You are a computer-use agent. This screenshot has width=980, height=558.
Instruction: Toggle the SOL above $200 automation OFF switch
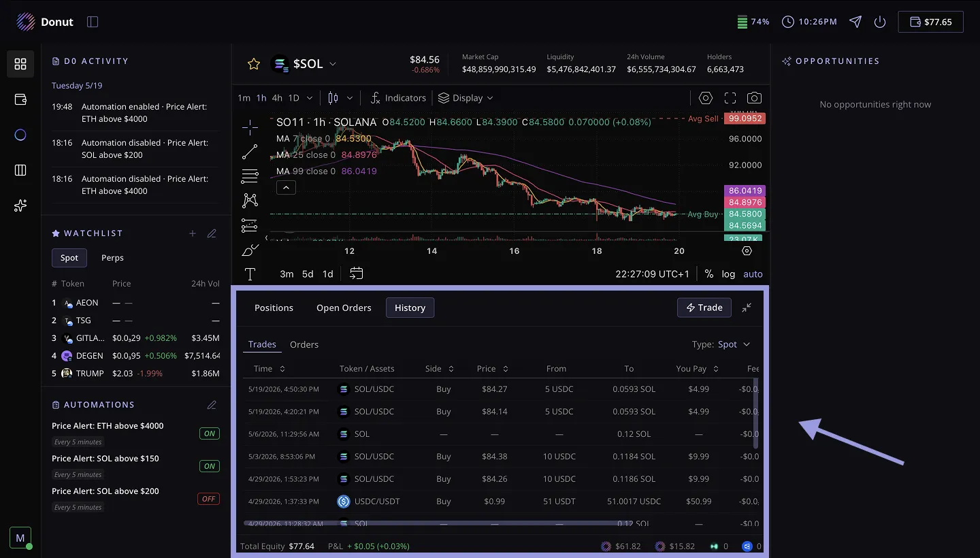209,499
